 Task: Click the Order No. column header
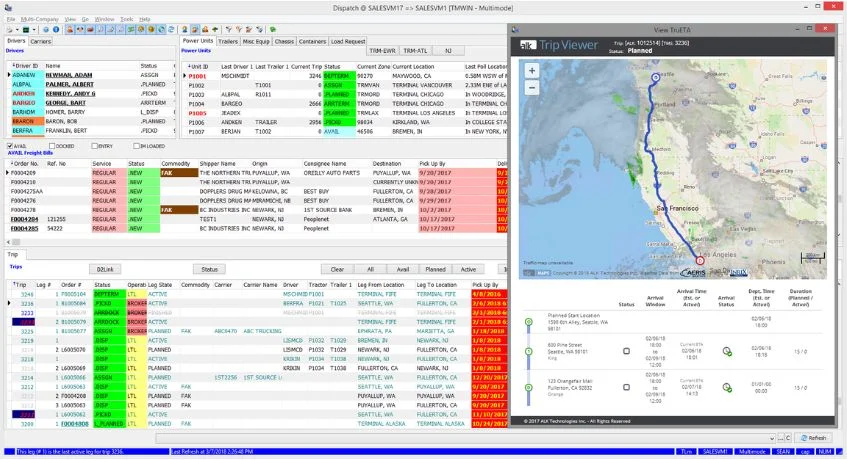[x=25, y=164]
